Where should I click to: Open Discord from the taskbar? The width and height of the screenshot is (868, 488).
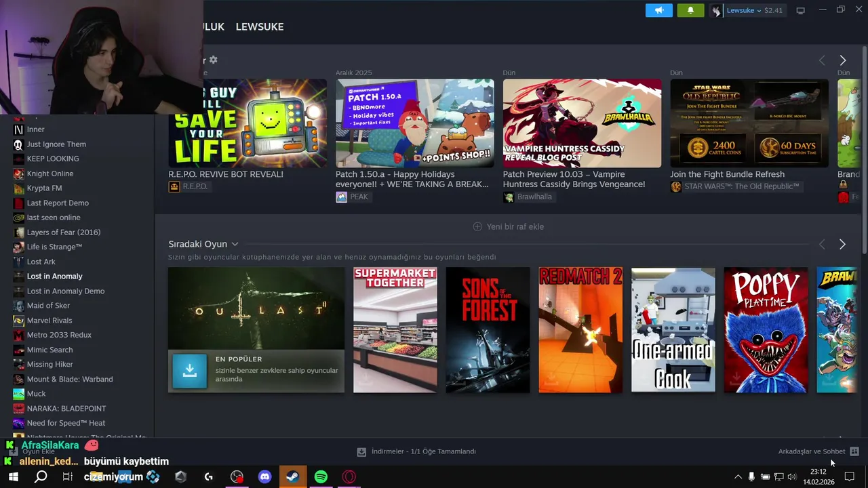click(264, 477)
